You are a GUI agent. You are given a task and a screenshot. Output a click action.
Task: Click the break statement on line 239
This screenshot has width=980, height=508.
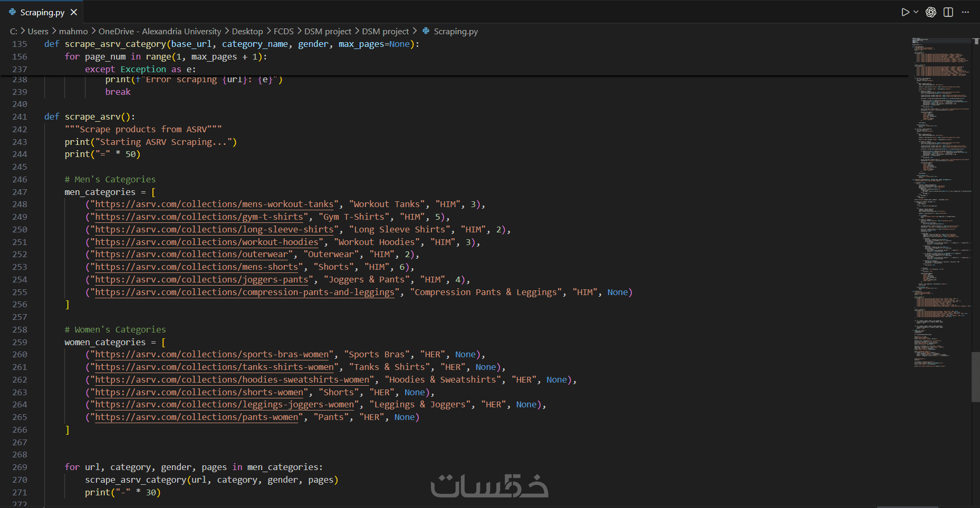point(118,92)
